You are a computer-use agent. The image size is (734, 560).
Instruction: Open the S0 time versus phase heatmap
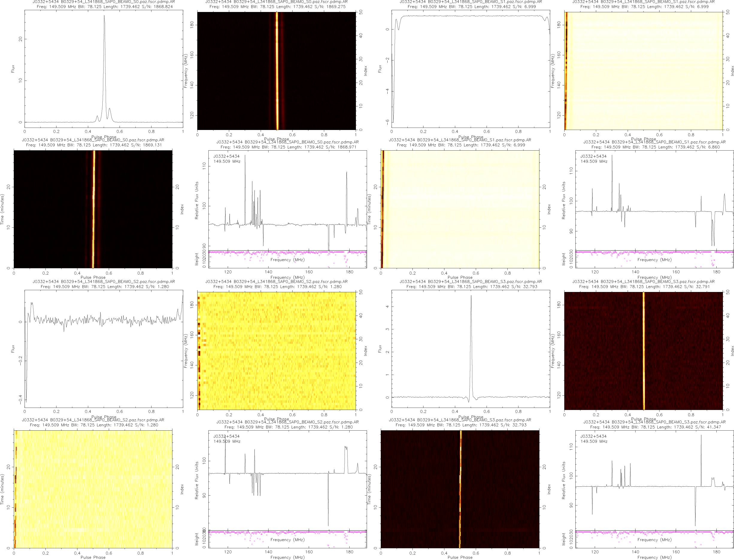tap(93, 209)
